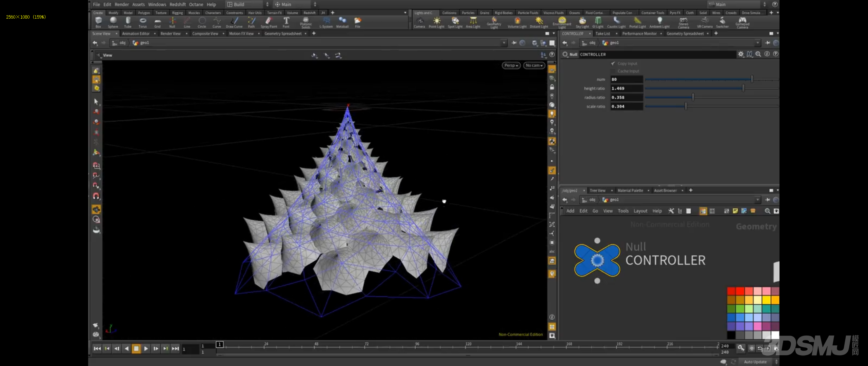
Task: Pick the yellow color swatch
Action: pos(766,300)
